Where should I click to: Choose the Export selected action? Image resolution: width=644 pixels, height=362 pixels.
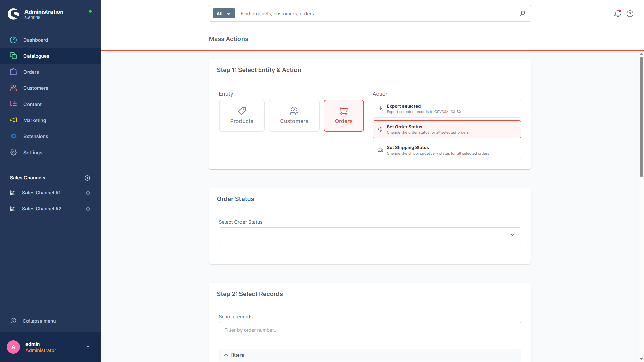coord(446,109)
